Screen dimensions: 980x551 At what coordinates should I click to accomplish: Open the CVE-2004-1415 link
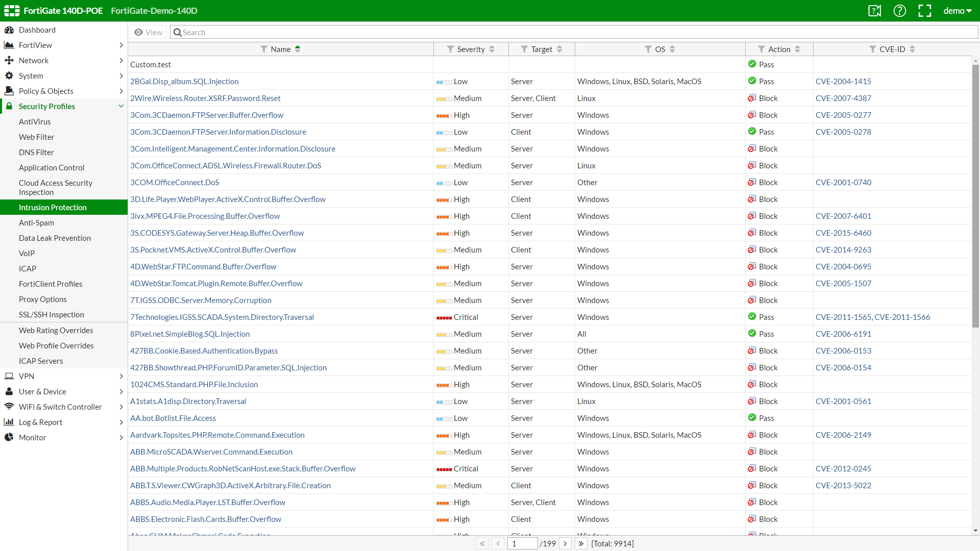(x=843, y=81)
